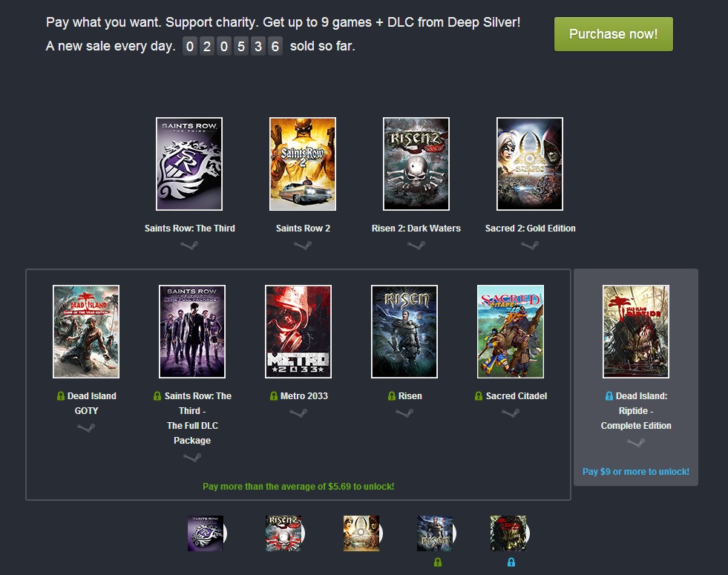Click "Pay more than the average" unlock text
Screen dimensions: 728x575
[298, 487]
